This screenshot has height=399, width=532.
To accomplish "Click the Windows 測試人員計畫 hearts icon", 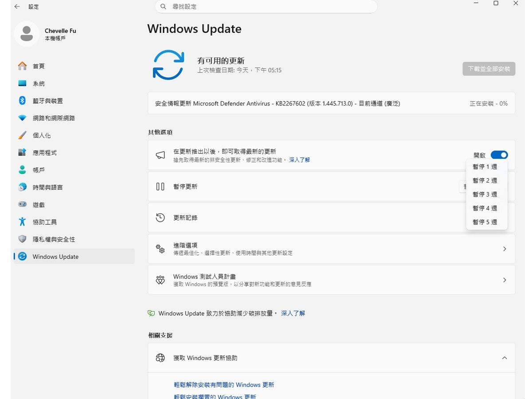I will (160, 280).
